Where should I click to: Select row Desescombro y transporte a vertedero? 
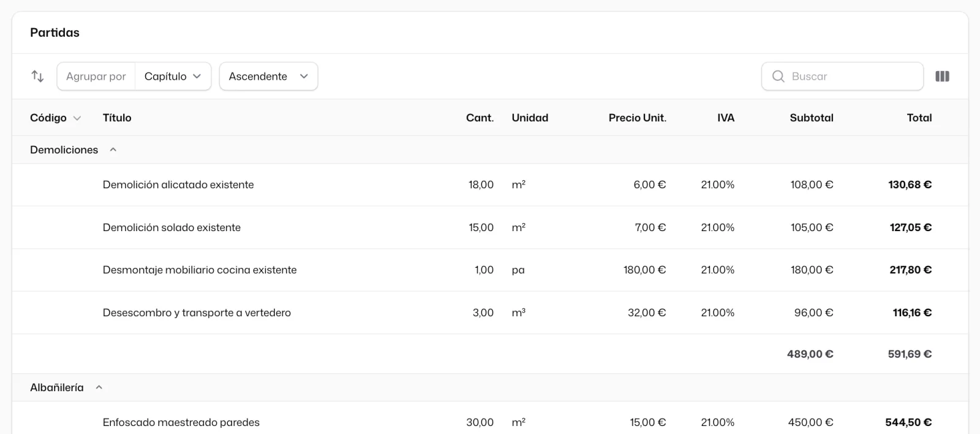click(490, 313)
